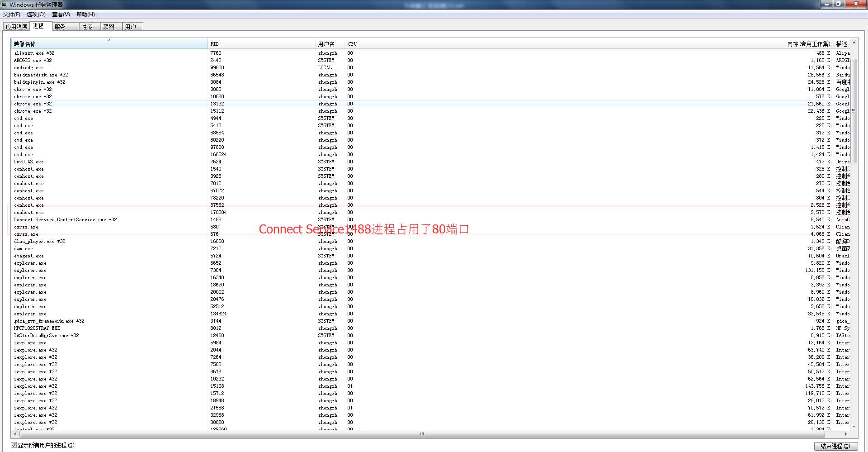868x452 pixels.
Task: Sort by 内存(专用工作集) column header
Action: [x=596, y=44]
